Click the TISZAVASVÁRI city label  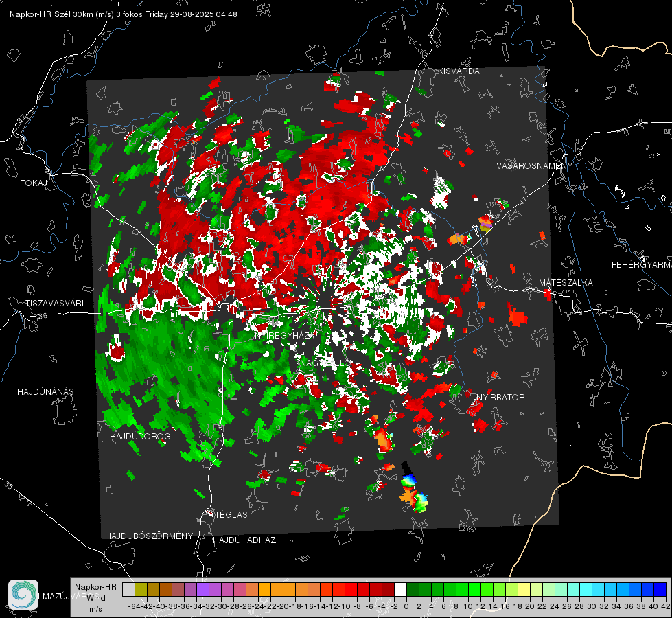tap(54, 304)
